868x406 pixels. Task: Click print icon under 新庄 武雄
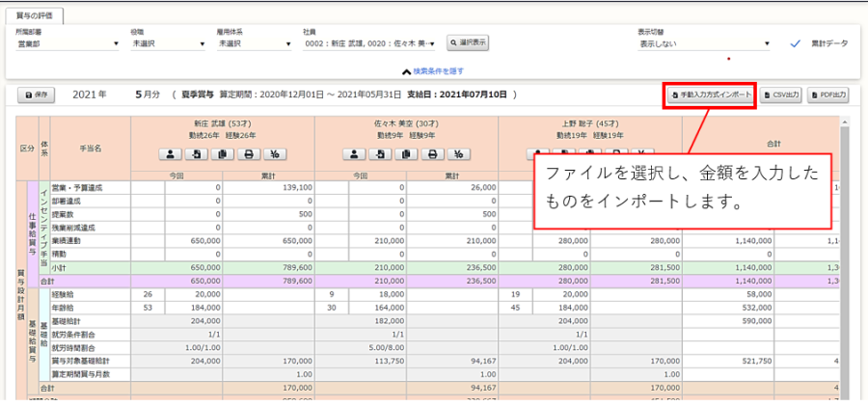coord(249,154)
